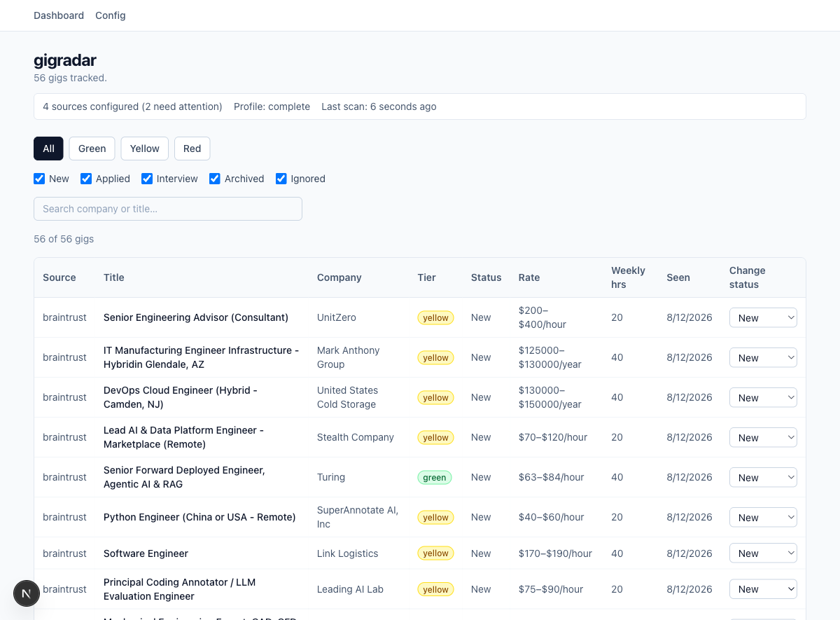Click the green tier badge for Turing

[x=435, y=477]
